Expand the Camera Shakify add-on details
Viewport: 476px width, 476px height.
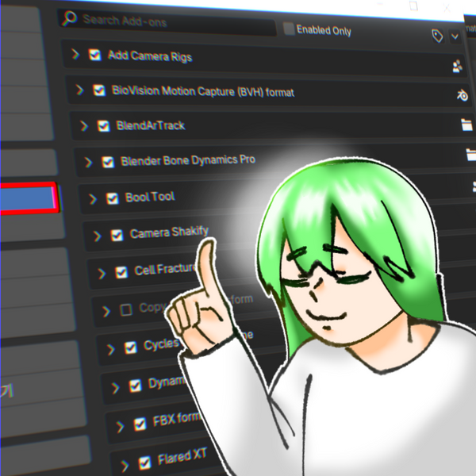click(97, 236)
